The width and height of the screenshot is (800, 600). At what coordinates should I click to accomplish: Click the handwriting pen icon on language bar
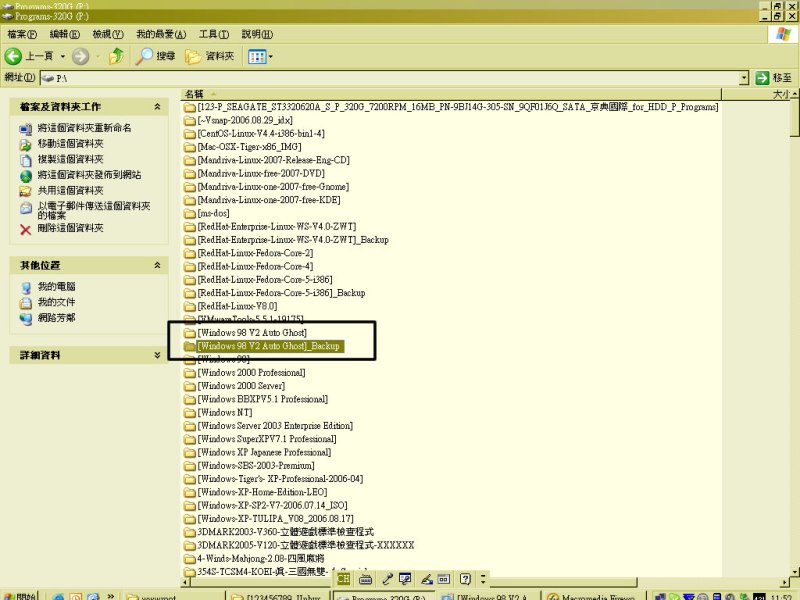click(x=427, y=579)
